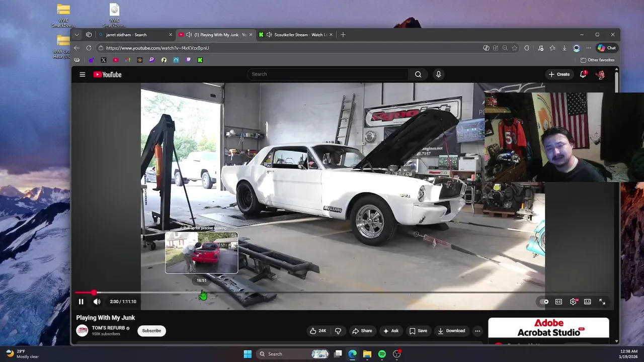Open weather widget showing 29°F

(x=22, y=354)
